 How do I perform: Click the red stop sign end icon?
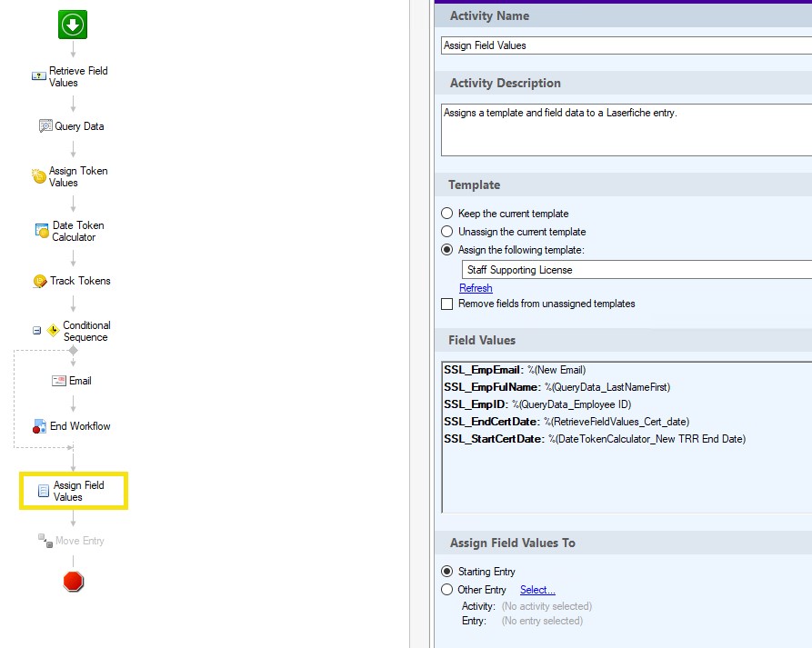[74, 582]
